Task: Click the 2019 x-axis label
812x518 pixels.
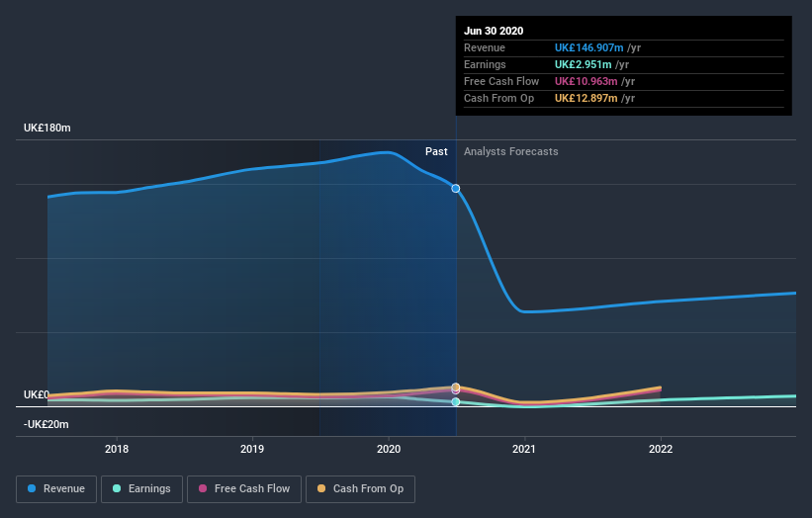Action: click(252, 449)
